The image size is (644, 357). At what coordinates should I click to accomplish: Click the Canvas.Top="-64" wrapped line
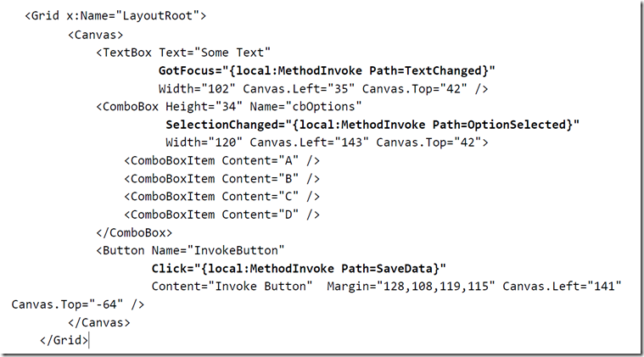click(x=77, y=304)
